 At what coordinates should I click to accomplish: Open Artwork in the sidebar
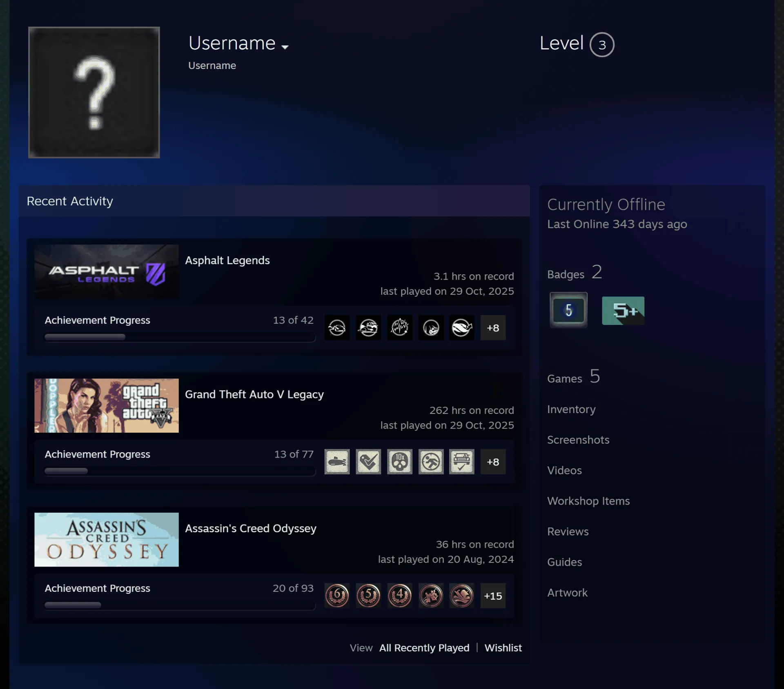pos(567,593)
